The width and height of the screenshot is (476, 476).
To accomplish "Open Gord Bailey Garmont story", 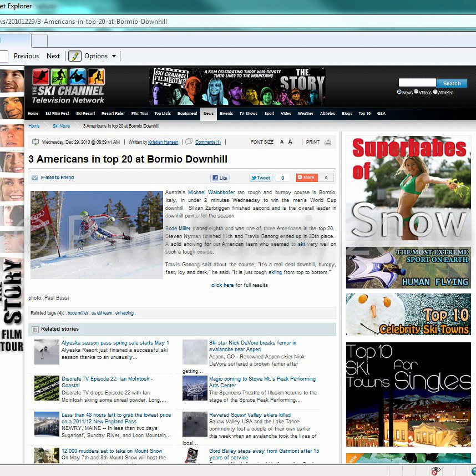I will (x=264, y=454).
